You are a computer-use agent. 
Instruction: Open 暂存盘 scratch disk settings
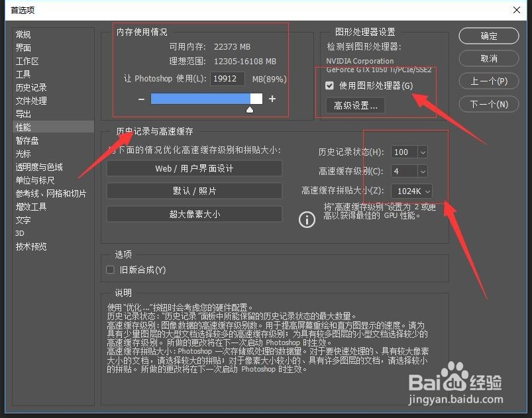coord(27,140)
